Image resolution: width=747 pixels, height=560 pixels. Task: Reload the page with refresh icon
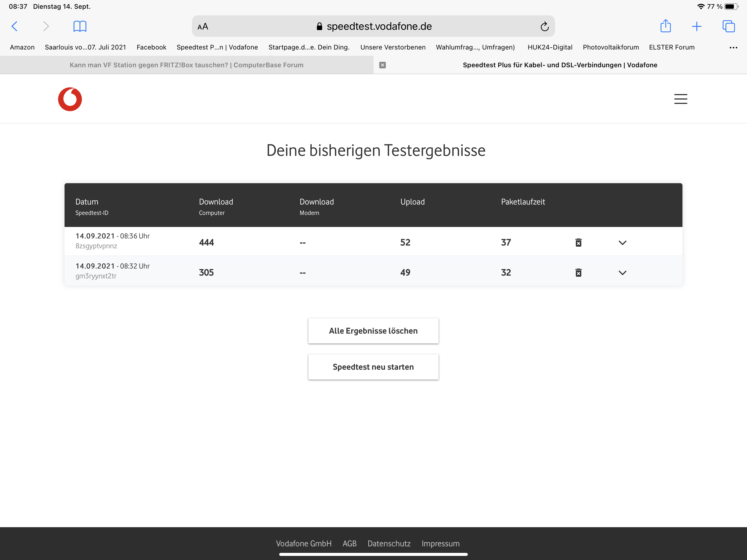coord(544,26)
